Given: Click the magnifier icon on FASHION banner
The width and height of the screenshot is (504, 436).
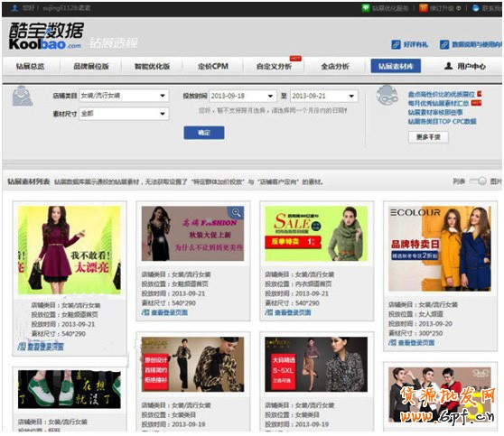Looking at the screenshot, I should pos(237,212).
